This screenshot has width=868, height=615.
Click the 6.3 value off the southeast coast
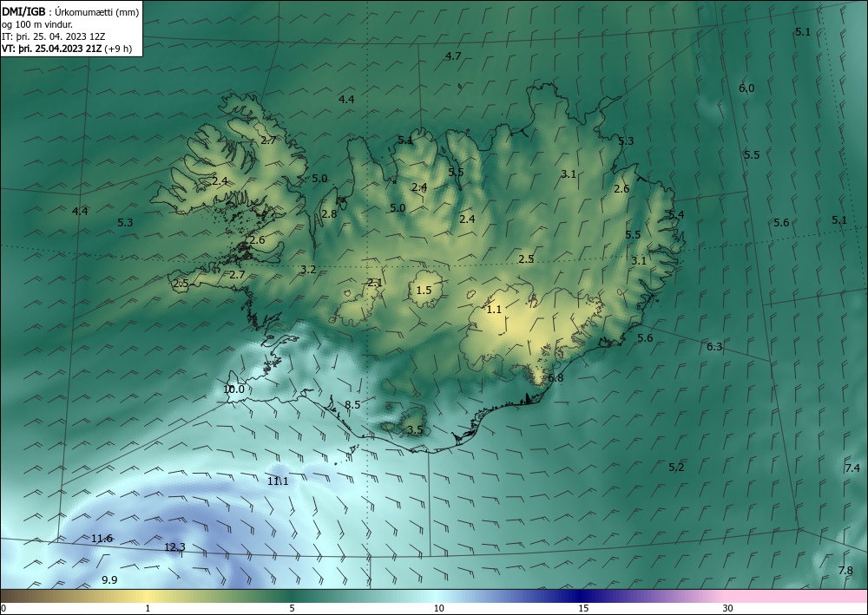[714, 347]
